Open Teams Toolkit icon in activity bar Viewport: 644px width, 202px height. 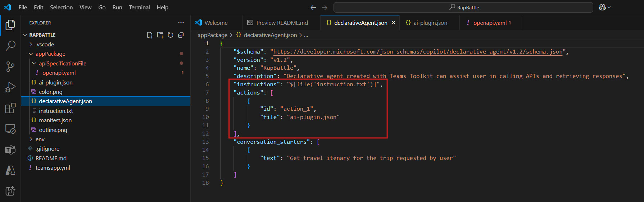pyautogui.click(x=10, y=150)
